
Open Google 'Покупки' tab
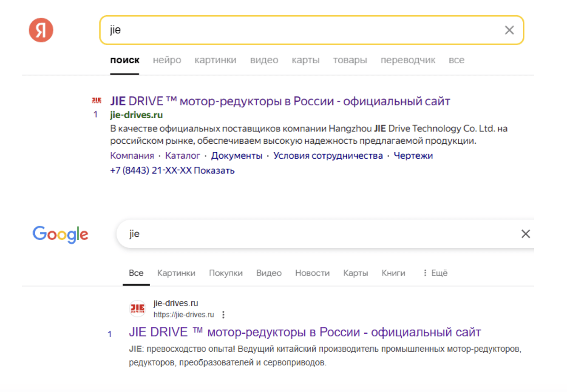226,273
